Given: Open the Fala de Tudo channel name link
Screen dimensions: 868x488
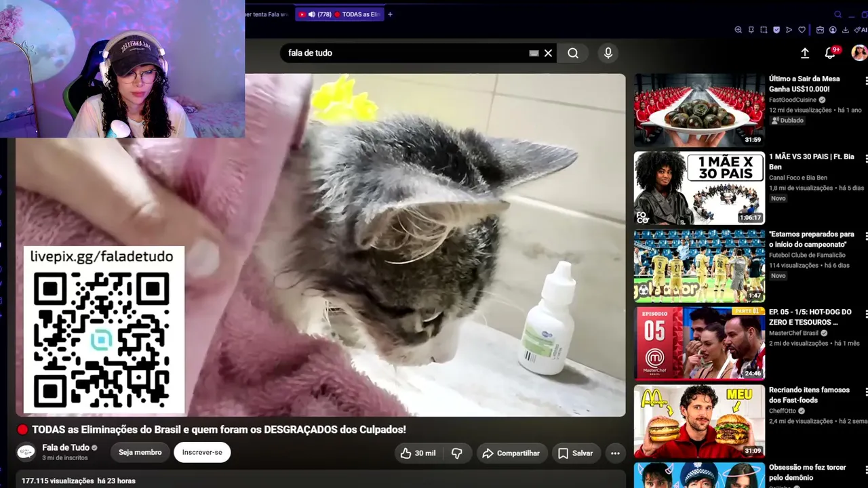Looking at the screenshot, I should tap(66, 447).
